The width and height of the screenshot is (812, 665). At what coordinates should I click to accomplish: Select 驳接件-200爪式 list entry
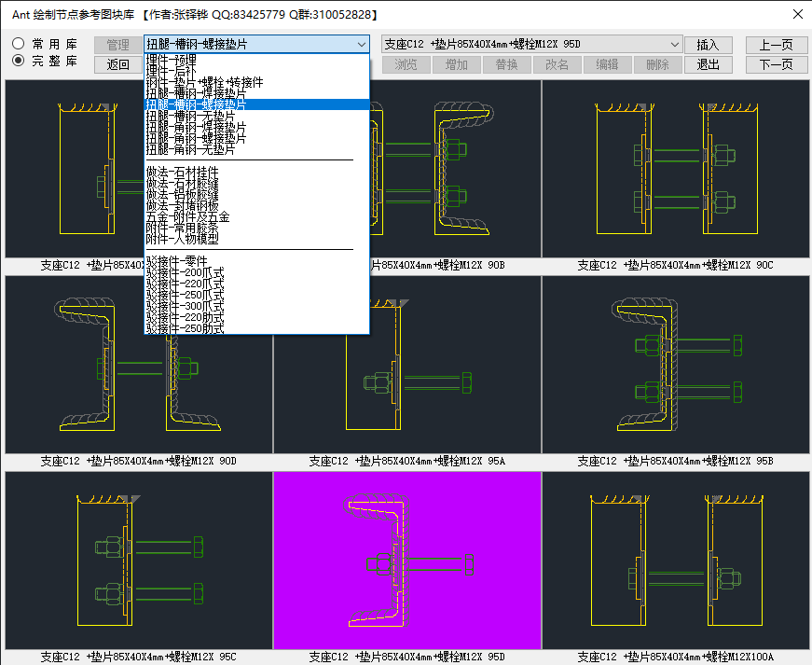(185, 272)
